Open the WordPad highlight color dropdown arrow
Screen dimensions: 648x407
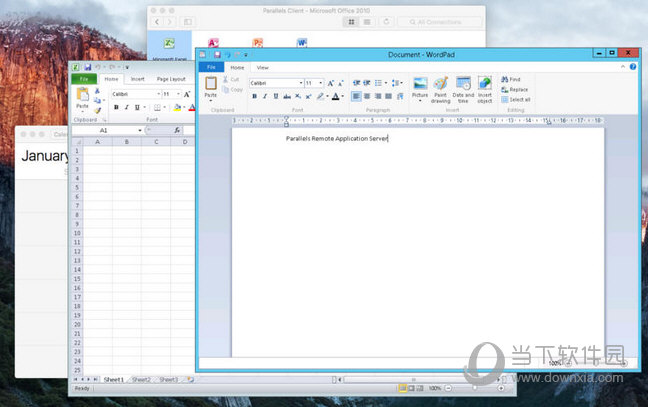coord(327,96)
